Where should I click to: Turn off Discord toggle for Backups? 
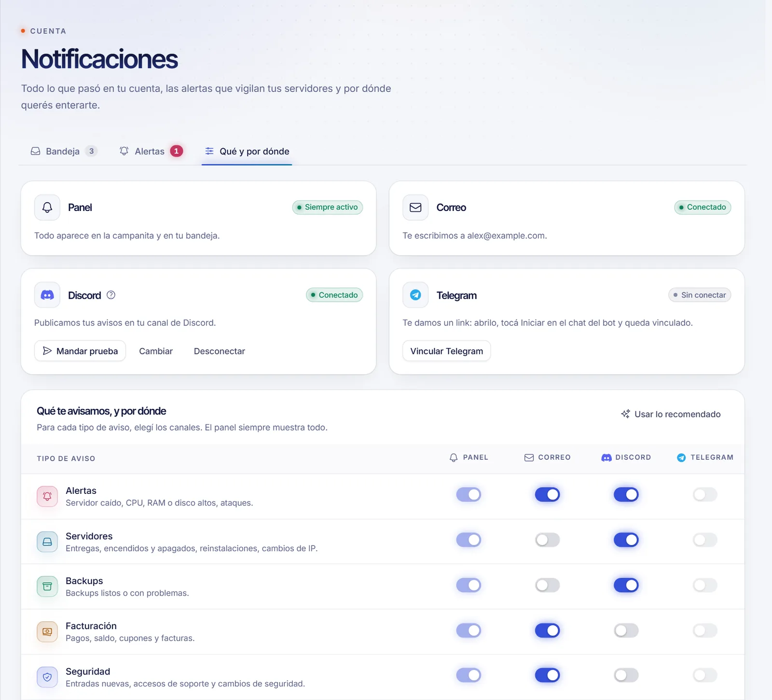click(626, 585)
